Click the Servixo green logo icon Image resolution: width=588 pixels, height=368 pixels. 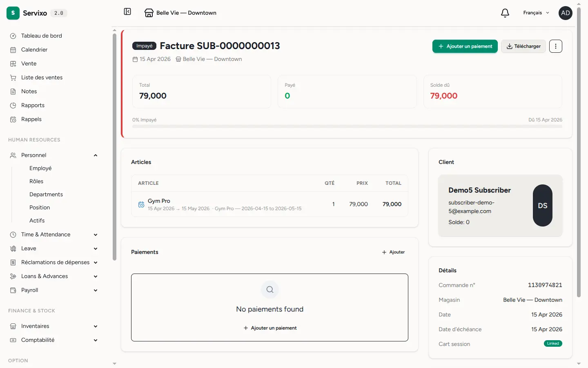tap(13, 13)
